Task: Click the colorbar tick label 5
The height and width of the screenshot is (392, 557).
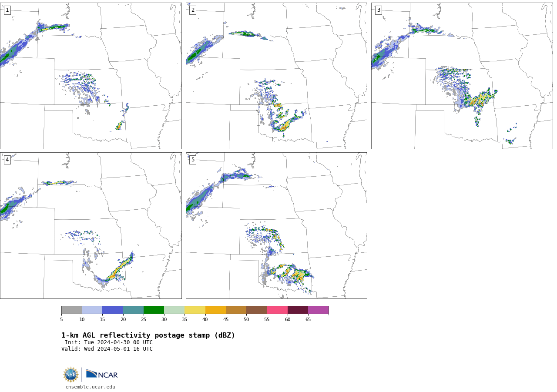Action: coord(61,319)
